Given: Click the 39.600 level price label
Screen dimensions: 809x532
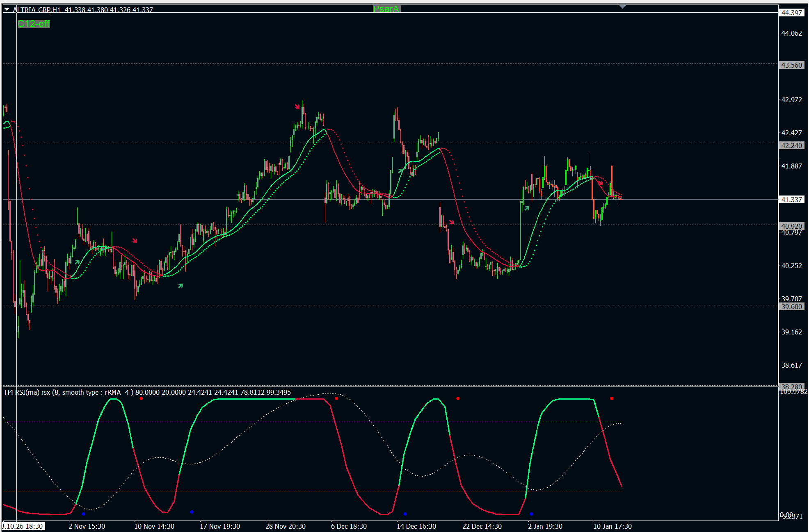Looking at the screenshot, I should pos(791,307).
